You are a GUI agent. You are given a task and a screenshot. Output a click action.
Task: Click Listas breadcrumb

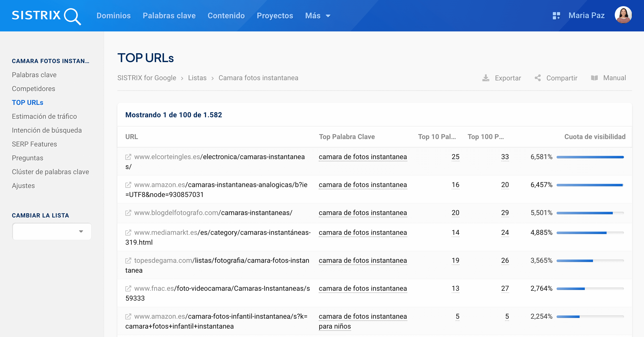[197, 78]
